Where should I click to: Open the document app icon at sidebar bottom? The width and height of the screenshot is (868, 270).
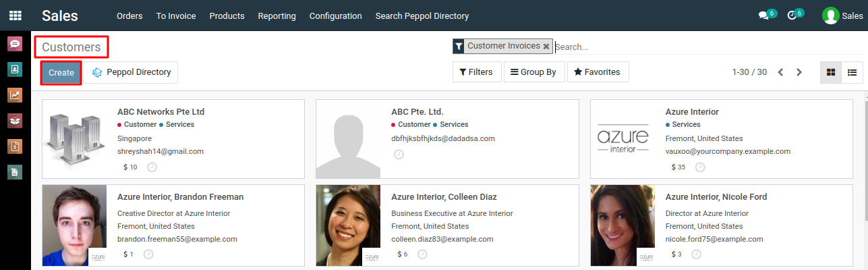click(15, 171)
